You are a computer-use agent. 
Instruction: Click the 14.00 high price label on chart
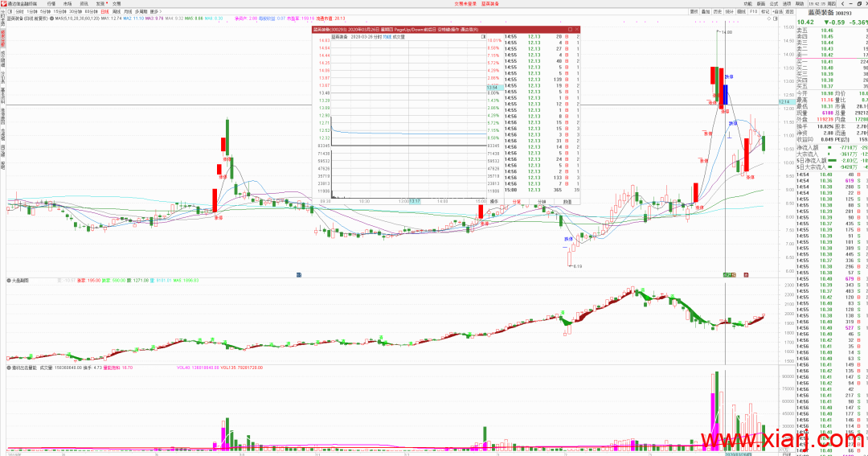pyautogui.click(x=725, y=32)
